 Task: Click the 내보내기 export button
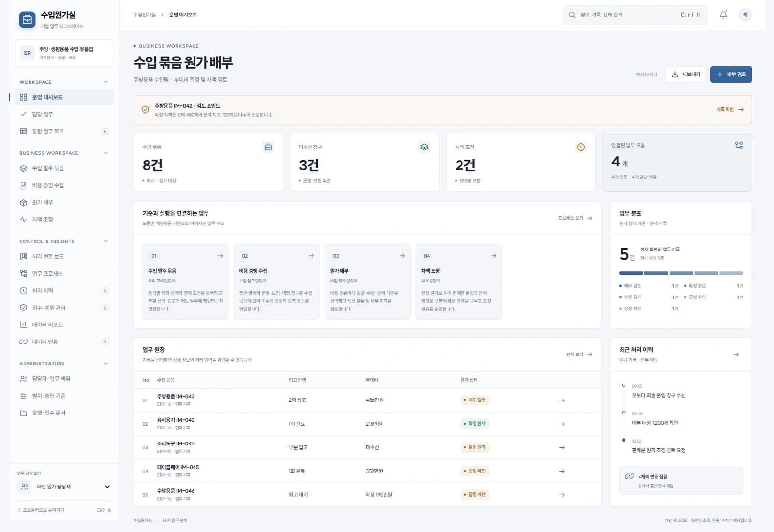[685, 74]
